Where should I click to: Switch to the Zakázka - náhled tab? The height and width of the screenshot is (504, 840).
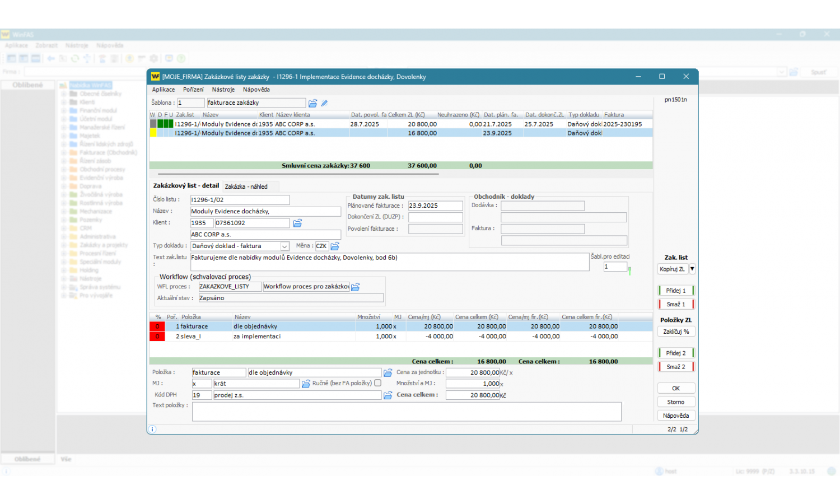(x=246, y=186)
